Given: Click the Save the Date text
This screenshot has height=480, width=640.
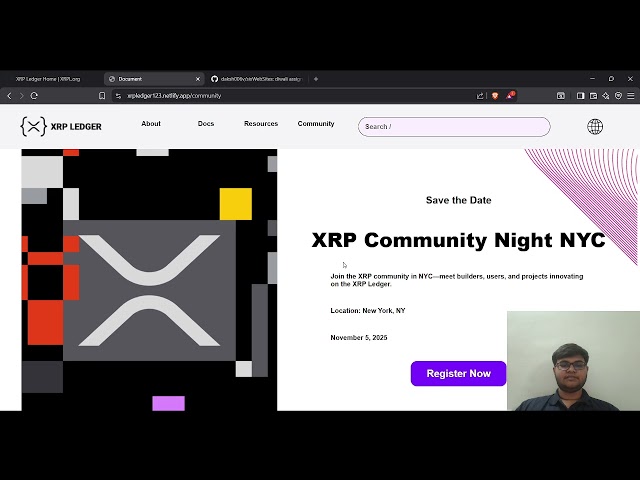Looking at the screenshot, I should [x=458, y=200].
